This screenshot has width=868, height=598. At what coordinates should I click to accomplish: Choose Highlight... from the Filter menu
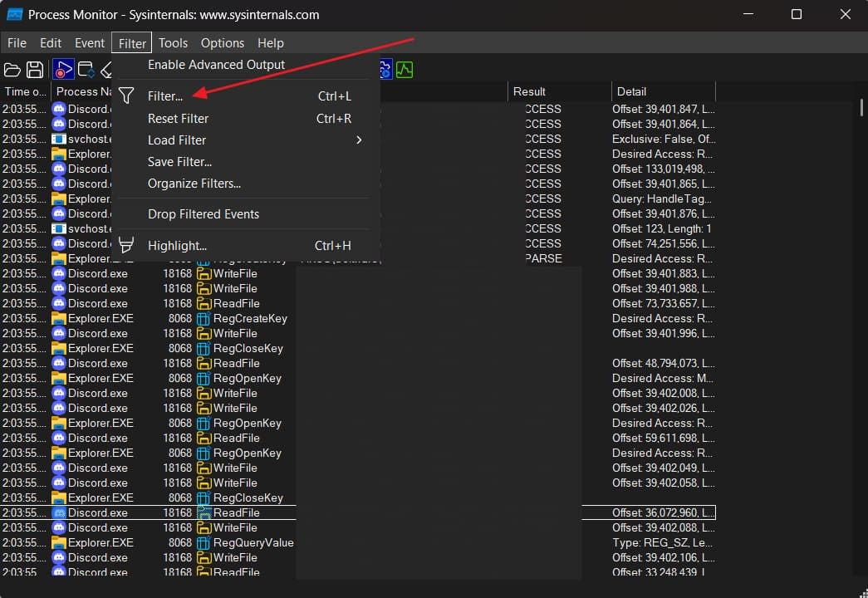pyautogui.click(x=177, y=245)
